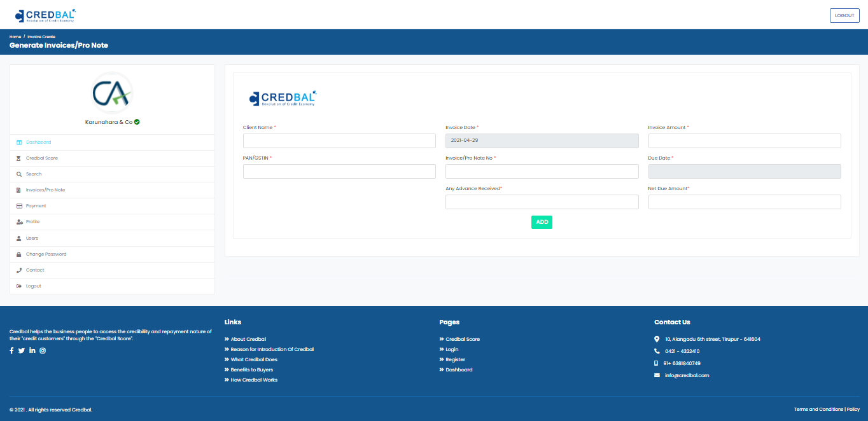This screenshot has height=421, width=868.
Task: Open the About Credbal footer link
Action: tap(248, 339)
